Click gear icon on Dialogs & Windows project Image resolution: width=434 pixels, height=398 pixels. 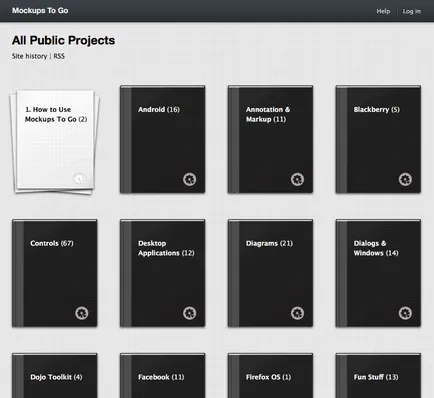[x=405, y=313]
